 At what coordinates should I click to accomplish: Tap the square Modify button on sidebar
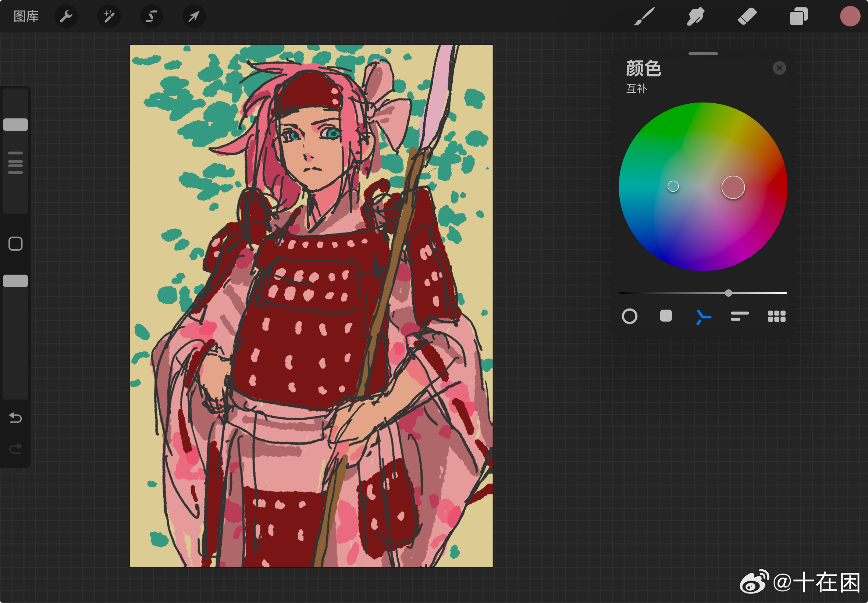click(15, 244)
